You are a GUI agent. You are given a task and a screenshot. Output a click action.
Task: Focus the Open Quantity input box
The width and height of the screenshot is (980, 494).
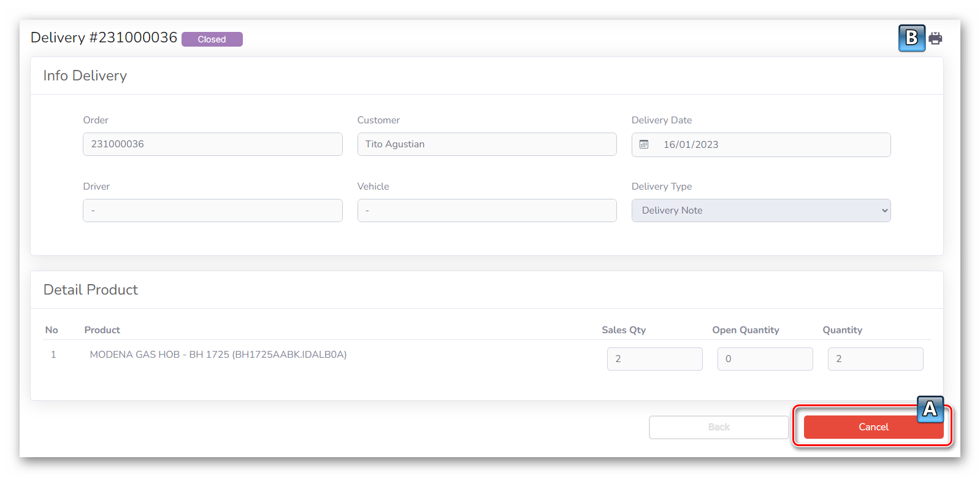765,359
